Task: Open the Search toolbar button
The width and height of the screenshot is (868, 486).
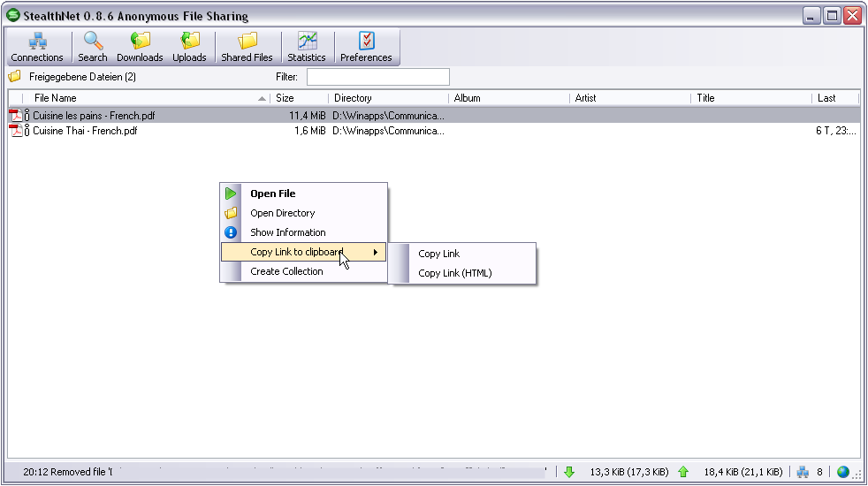Action: [93, 48]
